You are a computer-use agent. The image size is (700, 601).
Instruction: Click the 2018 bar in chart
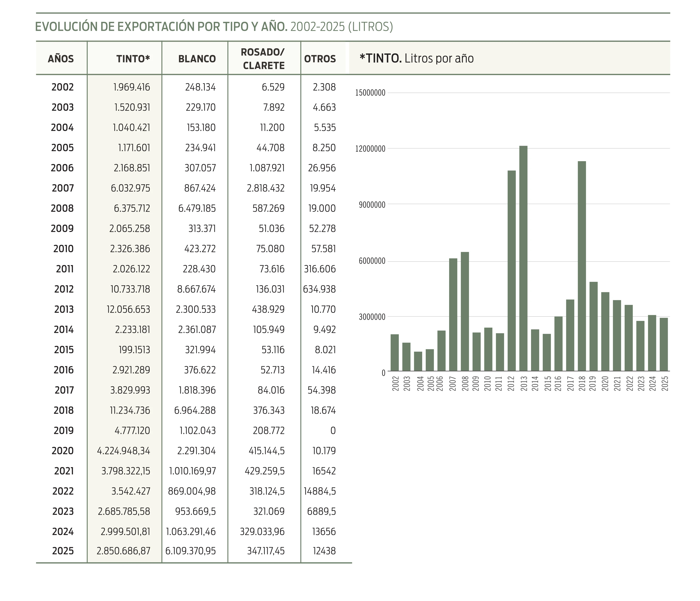click(582, 266)
